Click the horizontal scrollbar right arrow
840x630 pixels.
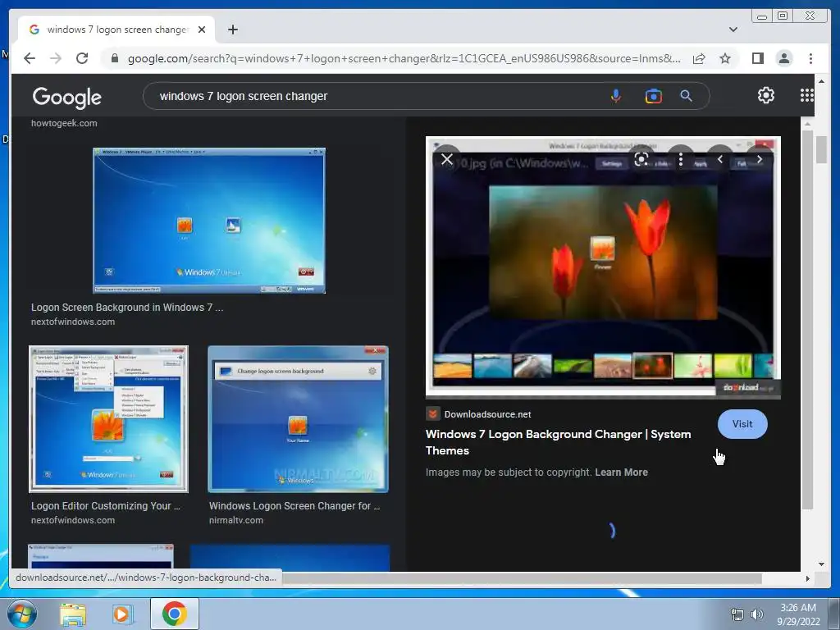point(808,578)
